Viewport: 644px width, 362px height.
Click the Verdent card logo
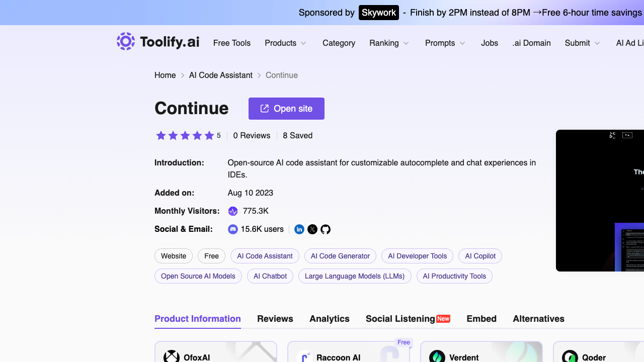click(437, 357)
